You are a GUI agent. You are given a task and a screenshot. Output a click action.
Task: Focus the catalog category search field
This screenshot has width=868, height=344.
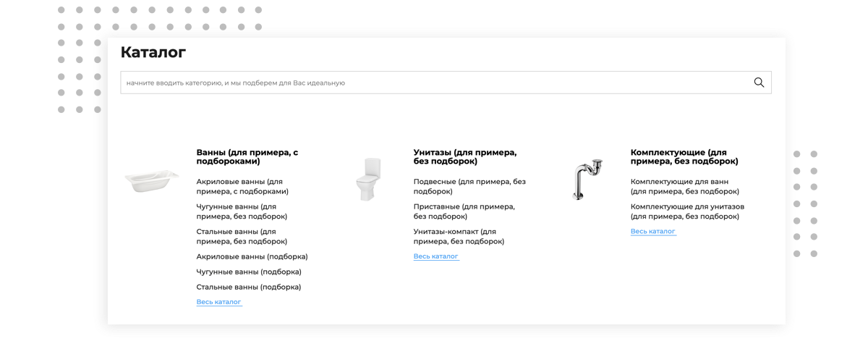pos(434,83)
